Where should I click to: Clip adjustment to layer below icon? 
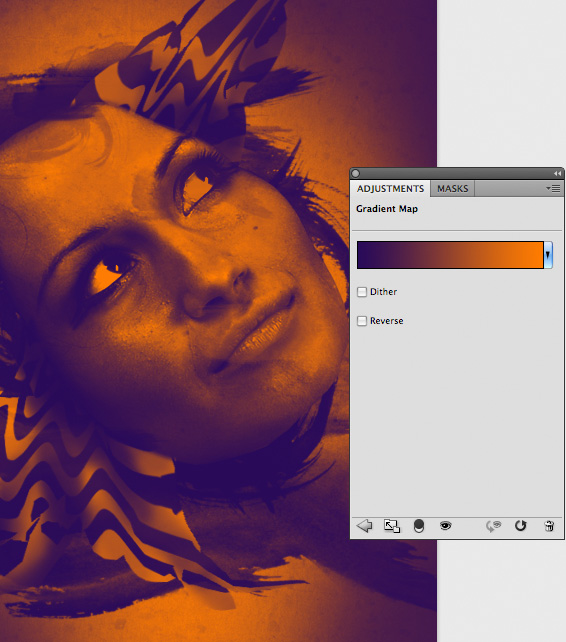pyautogui.click(x=419, y=526)
